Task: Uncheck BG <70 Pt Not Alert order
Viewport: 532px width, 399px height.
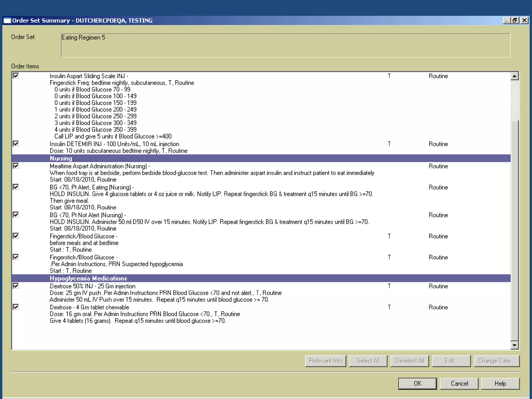Action: coord(16,215)
